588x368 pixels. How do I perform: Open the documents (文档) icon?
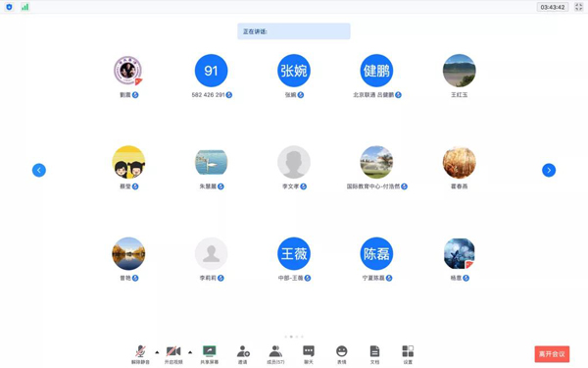click(x=374, y=354)
